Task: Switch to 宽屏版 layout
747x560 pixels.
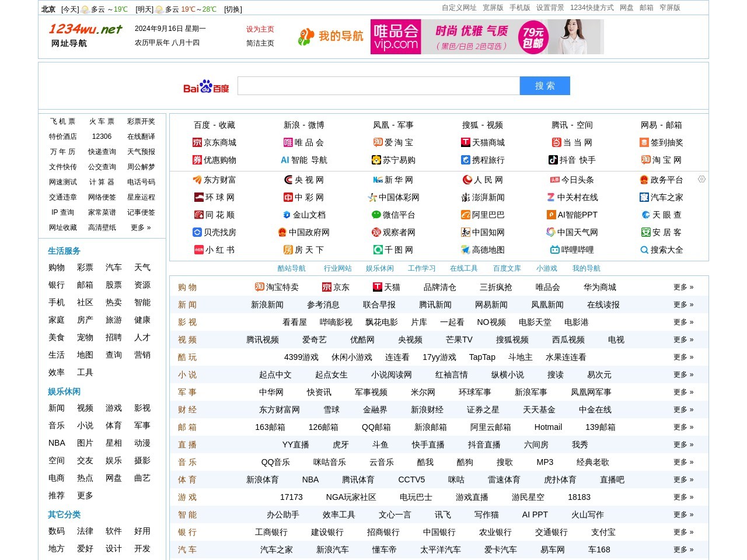Action: (x=493, y=8)
